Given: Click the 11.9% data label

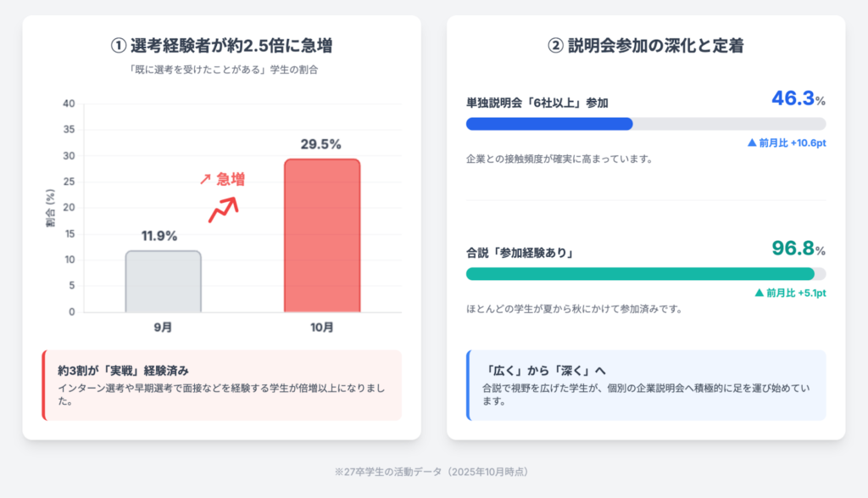Looking at the screenshot, I should point(159,236).
